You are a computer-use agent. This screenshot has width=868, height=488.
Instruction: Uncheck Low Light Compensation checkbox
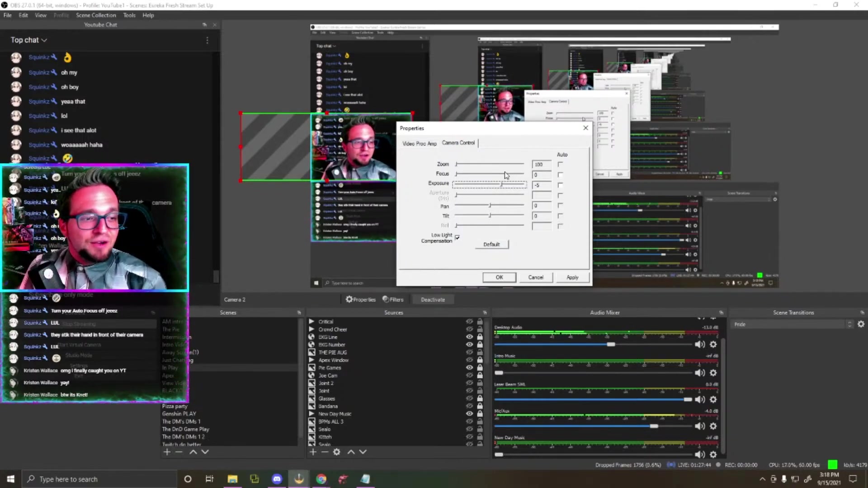458,238
